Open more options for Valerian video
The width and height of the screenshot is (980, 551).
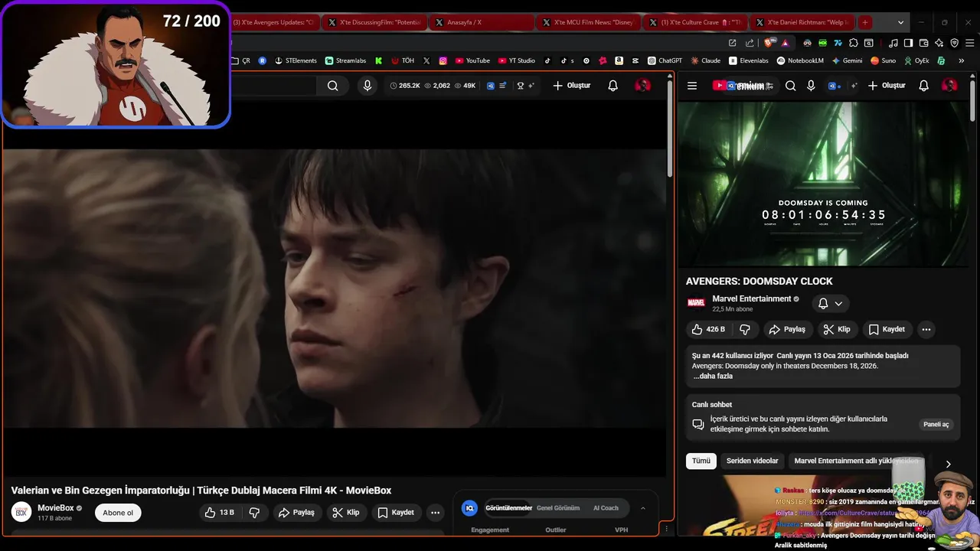(435, 513)
